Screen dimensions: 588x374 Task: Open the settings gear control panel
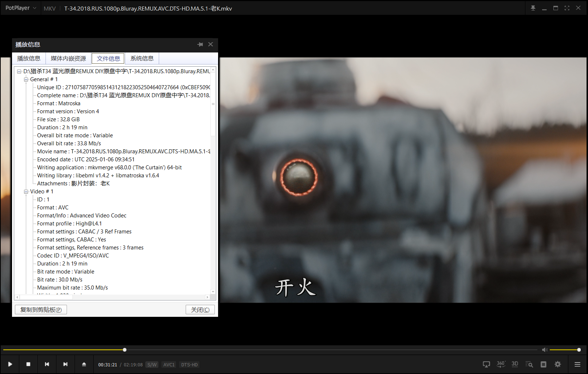[x=558, y=364]
